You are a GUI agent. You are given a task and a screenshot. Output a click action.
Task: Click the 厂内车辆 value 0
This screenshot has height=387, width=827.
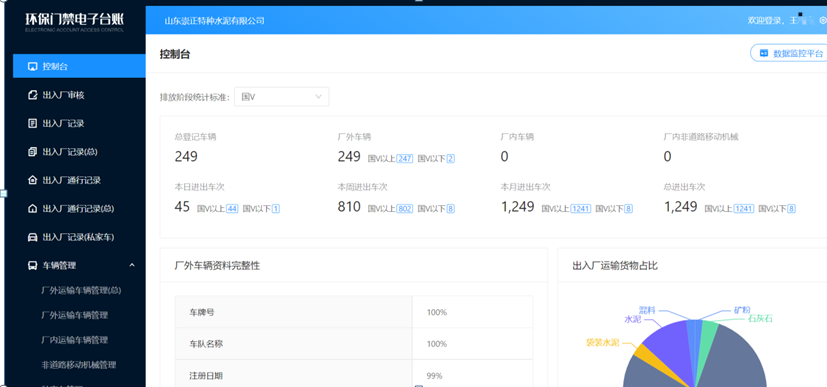504,157
